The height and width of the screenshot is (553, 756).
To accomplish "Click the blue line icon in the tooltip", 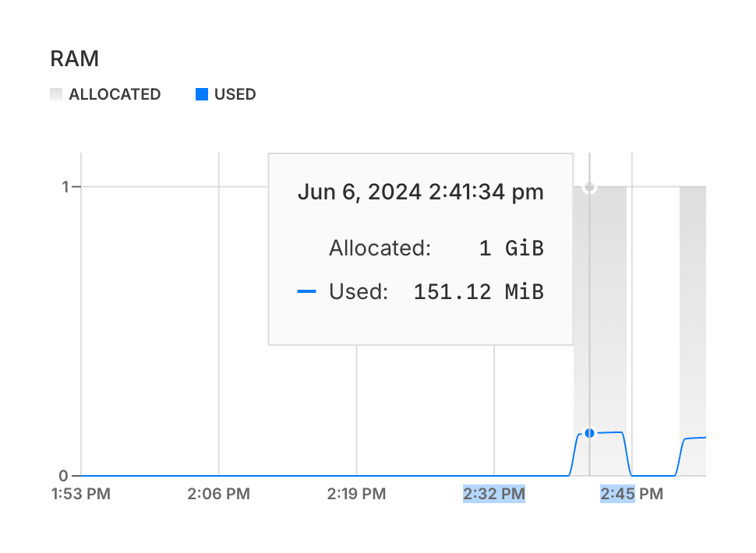I will [307, 292].
